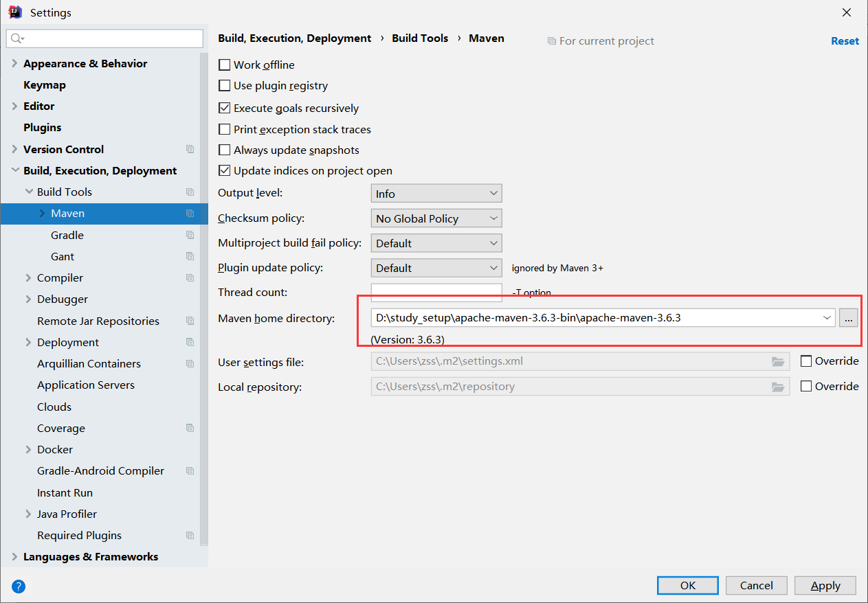Enable Print exception stack traces

224,129
